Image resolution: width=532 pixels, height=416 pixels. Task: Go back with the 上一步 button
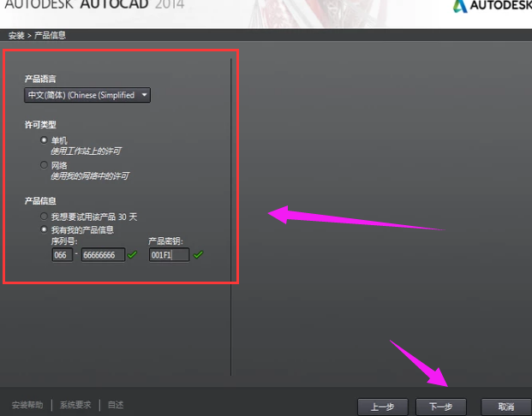(382, 406)
